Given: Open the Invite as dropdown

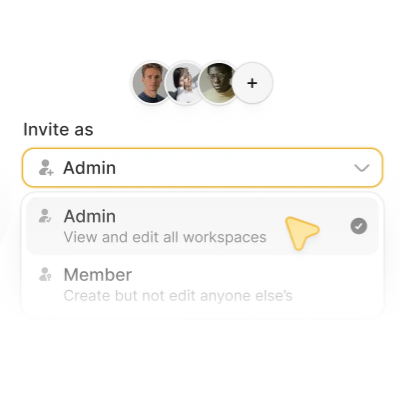Looking at the screenshot, I should pos(202,168).
